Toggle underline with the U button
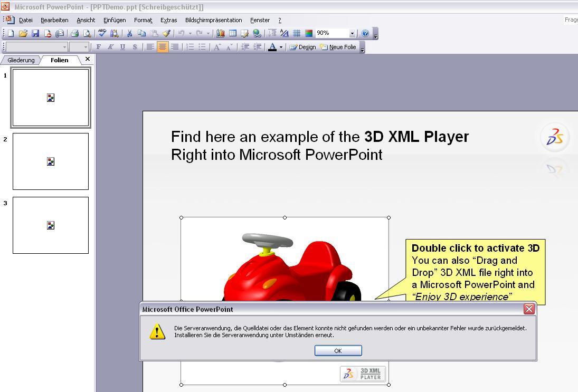This screenshot has width=578, height=392. click(x=123, y=47)
